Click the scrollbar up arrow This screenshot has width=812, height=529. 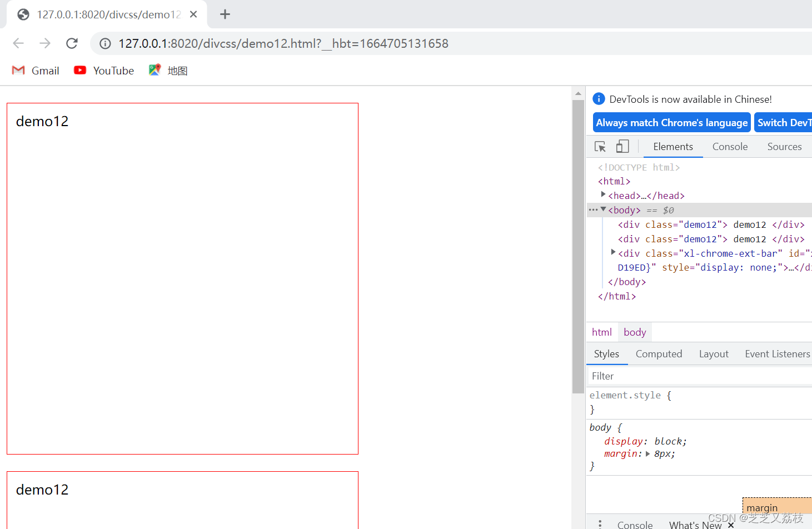[x=578, y=93]
